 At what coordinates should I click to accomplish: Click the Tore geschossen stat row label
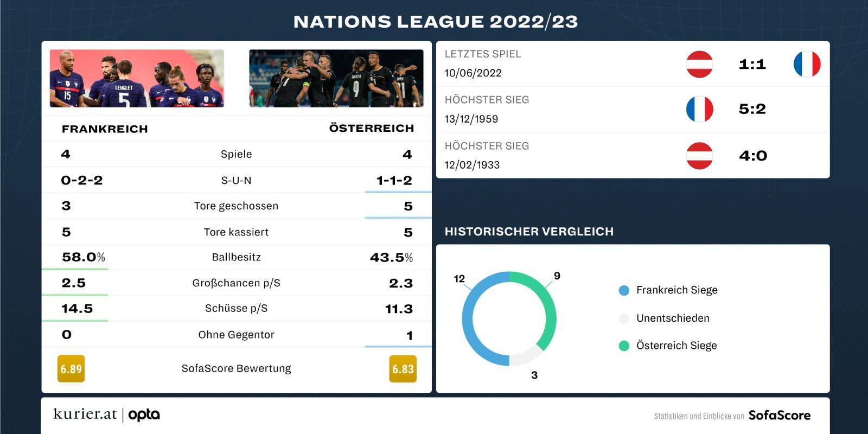(236, 206)
